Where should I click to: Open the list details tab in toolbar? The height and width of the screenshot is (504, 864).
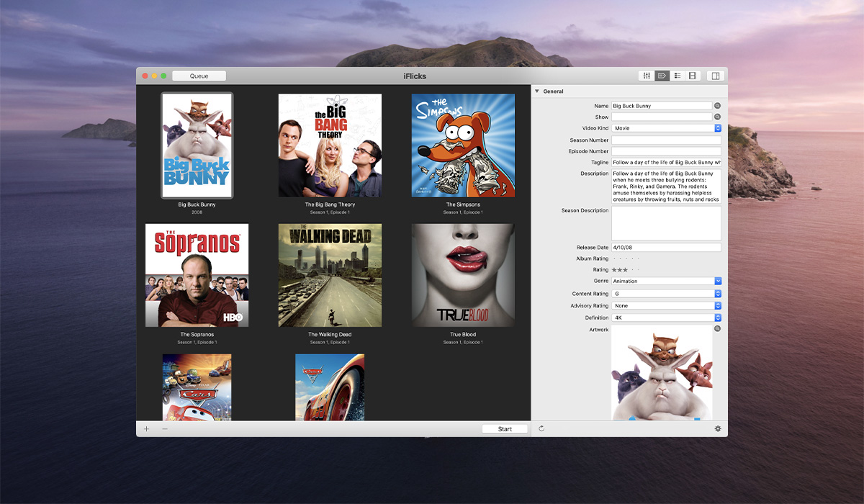677,76
